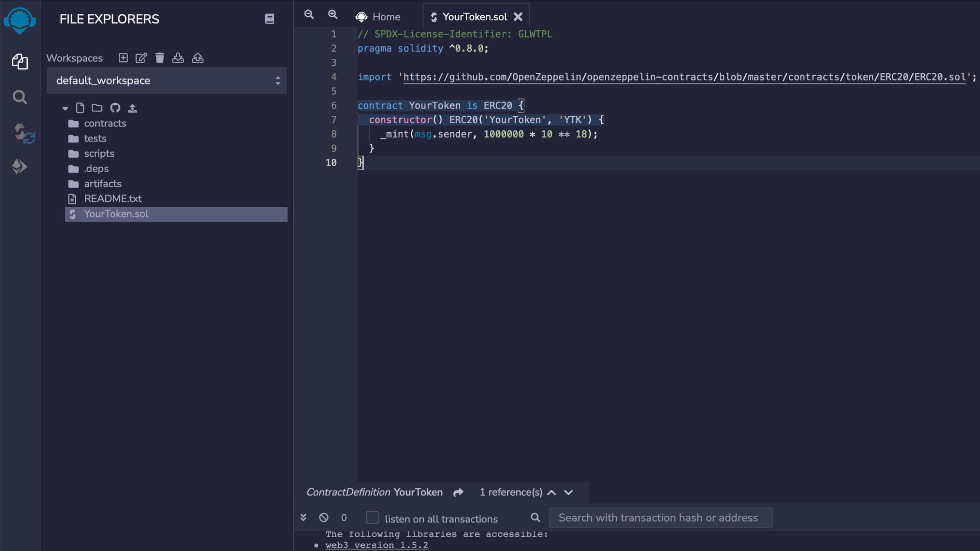The height and width of the screenshot is (551, 980).
Task: Collapse the terminal panel with double chevron
Action: pos(303,518)
